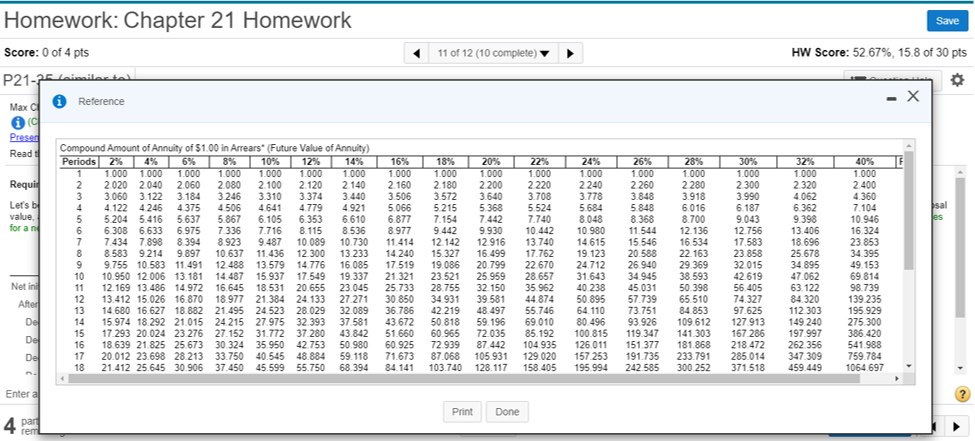Minimize the Reference dialog
The width and height of the screenshot is (975, 441).
(x=894, y=98)
